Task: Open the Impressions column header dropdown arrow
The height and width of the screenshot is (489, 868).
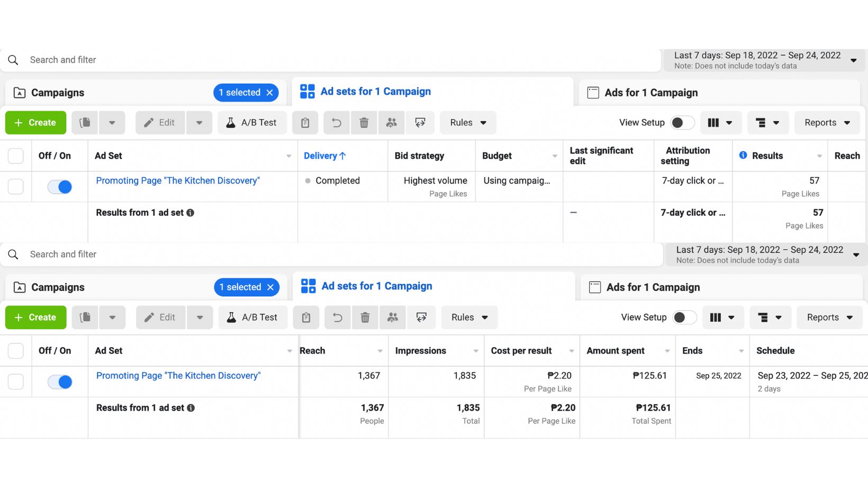Action: point(476,351)
